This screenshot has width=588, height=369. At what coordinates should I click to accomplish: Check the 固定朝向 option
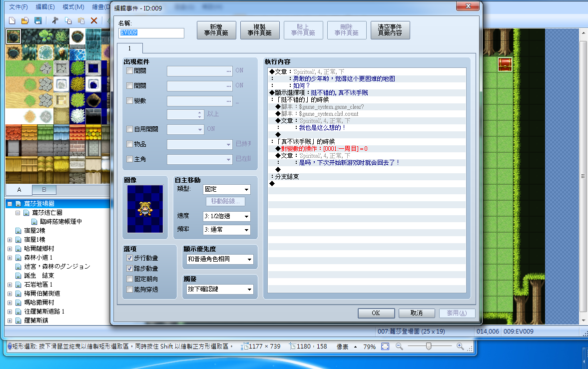pos(130,279)
